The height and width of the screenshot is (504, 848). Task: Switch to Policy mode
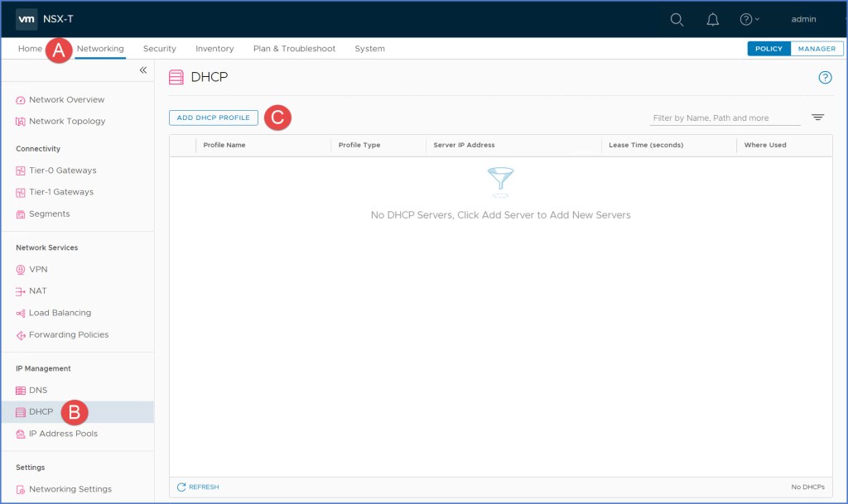tap(768, 49)
